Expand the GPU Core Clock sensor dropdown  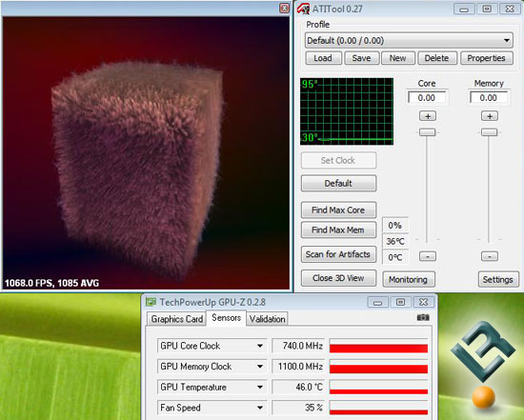click(x=260, y=346)
